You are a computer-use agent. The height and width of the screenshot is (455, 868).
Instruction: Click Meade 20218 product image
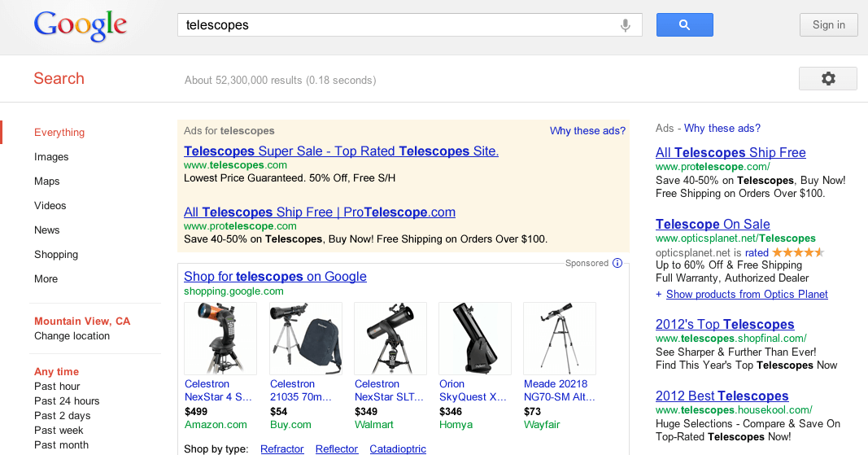(x=560, y=338)
